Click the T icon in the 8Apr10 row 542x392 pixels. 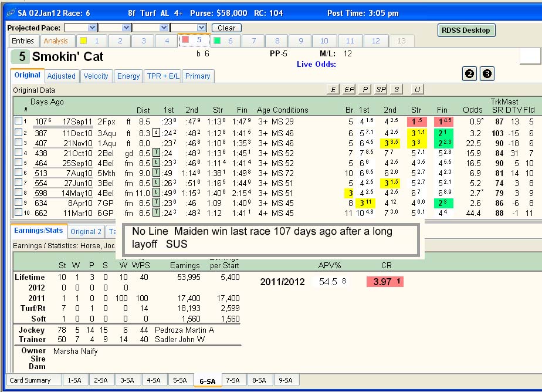(x=156, y=203)
